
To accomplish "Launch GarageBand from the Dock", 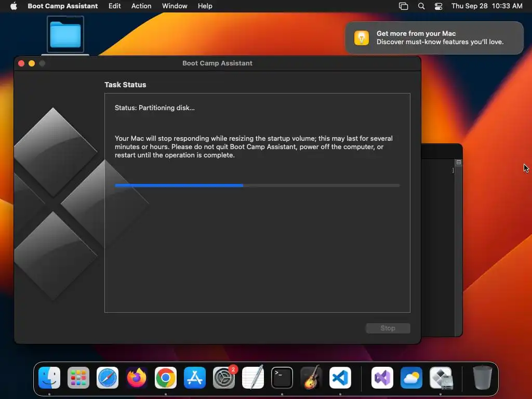I will pyautogui.click(x=311, y=378).
